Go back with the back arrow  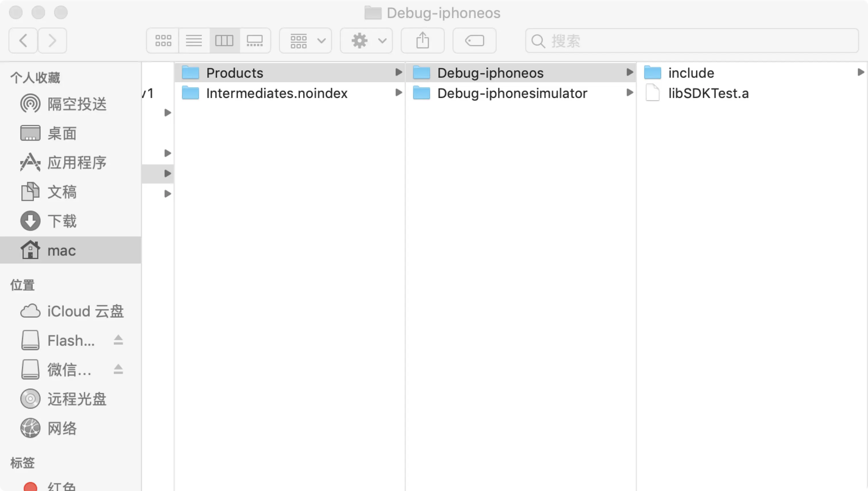[23, 41]
